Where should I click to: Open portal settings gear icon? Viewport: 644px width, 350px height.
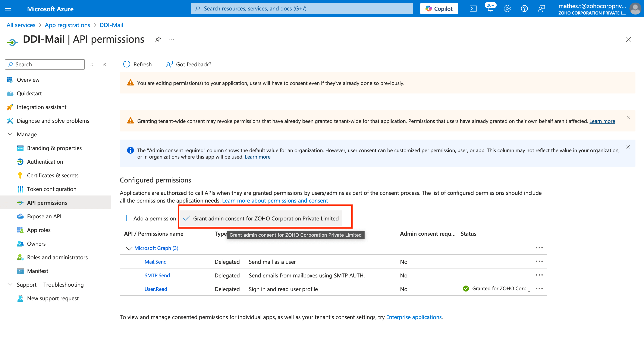(x=507, y=9)
